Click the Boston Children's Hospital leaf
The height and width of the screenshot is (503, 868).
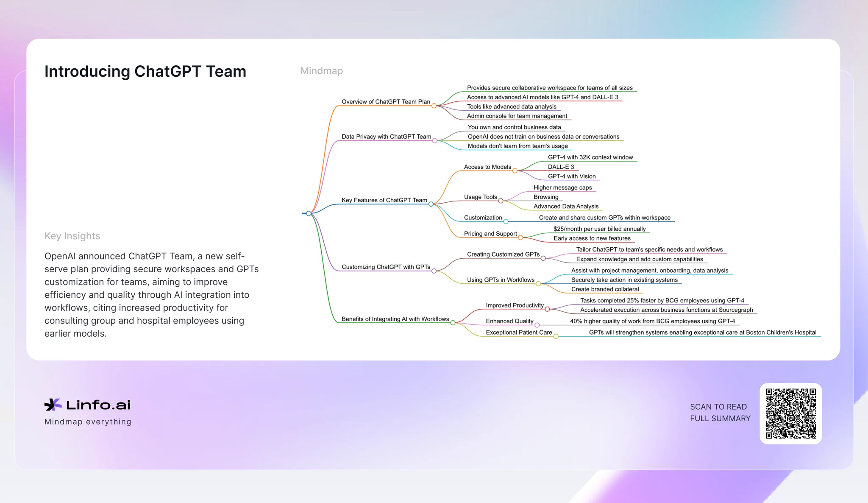click(x=702, y=333)
